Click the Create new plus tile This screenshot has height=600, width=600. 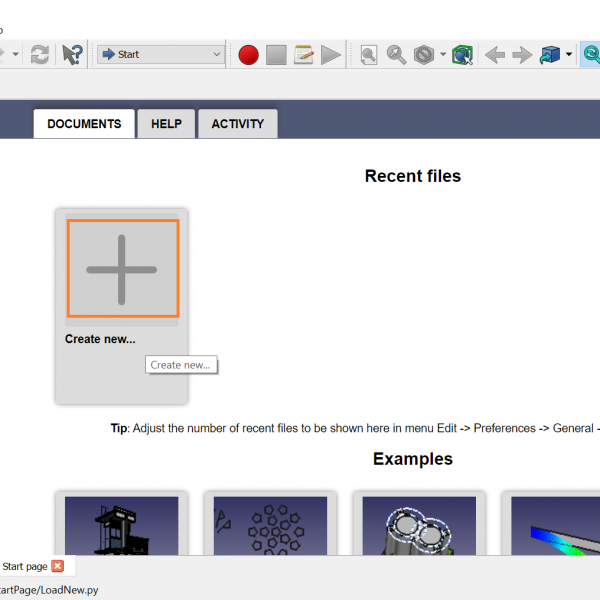click(x=122, y=269)
